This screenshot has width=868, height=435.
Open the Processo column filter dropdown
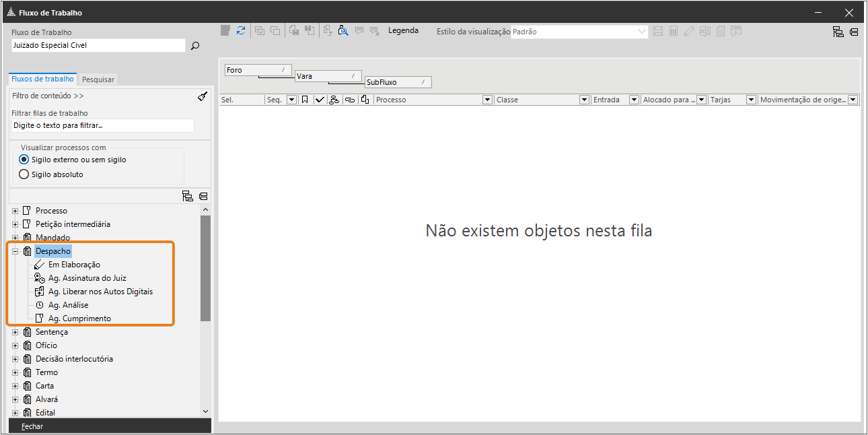pos(487,100)
